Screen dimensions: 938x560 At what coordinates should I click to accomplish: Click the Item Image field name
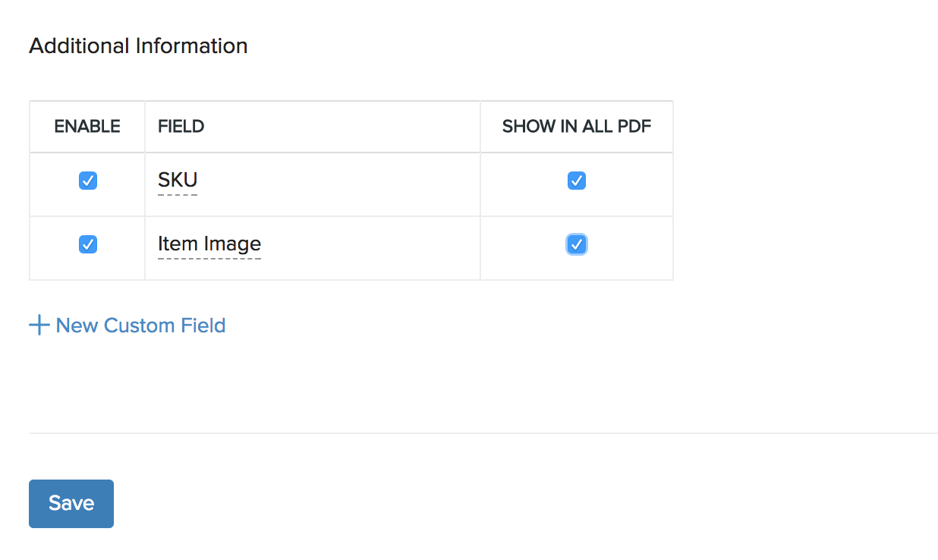209,244
